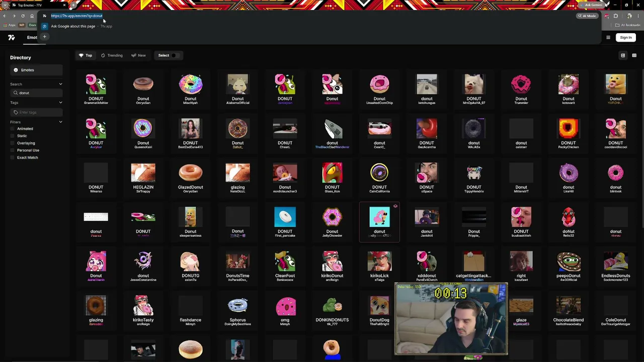The height and width of the screenshot is (362, 644).
Task: Check the Exact Match filter checkbox
Action: 13,157
